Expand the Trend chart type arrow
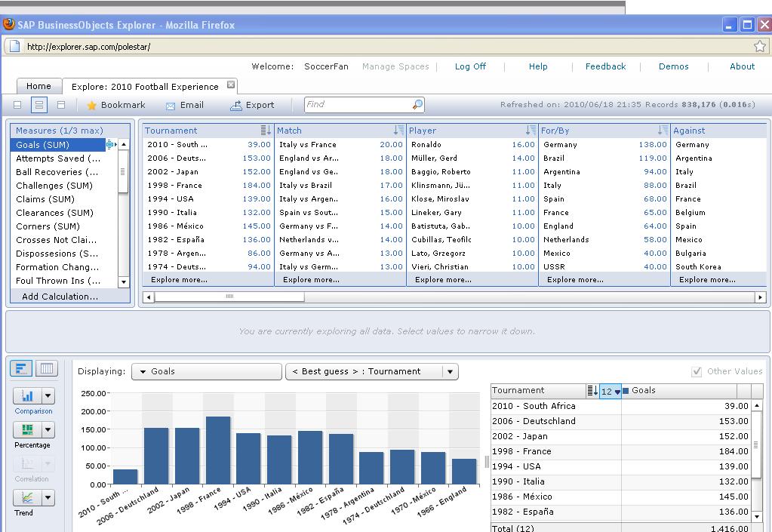This screenshot has width=772, height=532. click(48, 497)
